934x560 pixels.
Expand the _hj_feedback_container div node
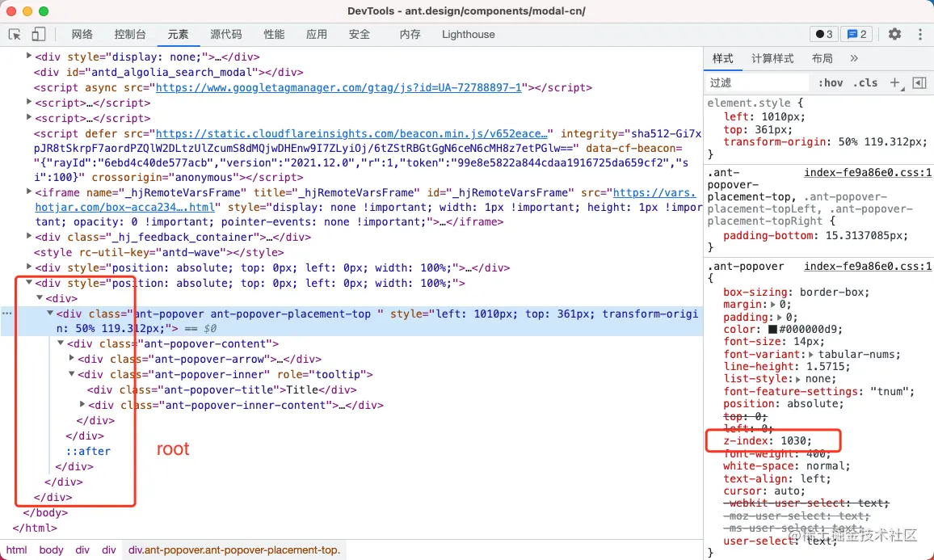28,236
